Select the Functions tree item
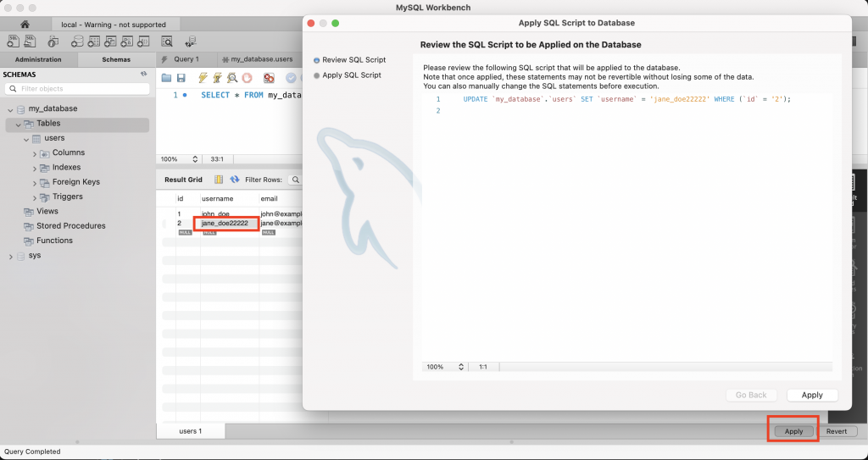Image resolution: width=868 pixels, height=460 pixels. click(x=54, y=241)
